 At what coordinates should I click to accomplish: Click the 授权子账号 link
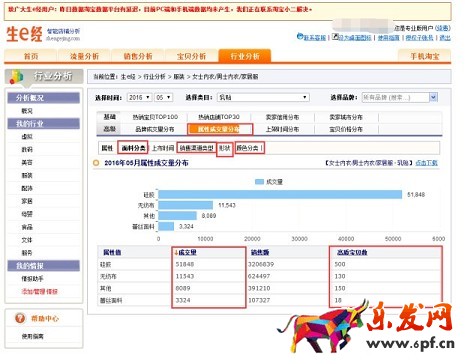click(419, 37)
